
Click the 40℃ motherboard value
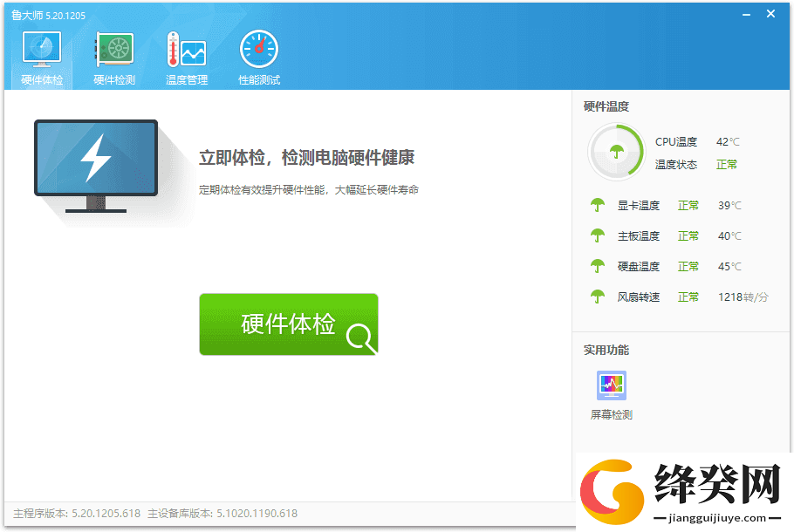tap(729, 235)
